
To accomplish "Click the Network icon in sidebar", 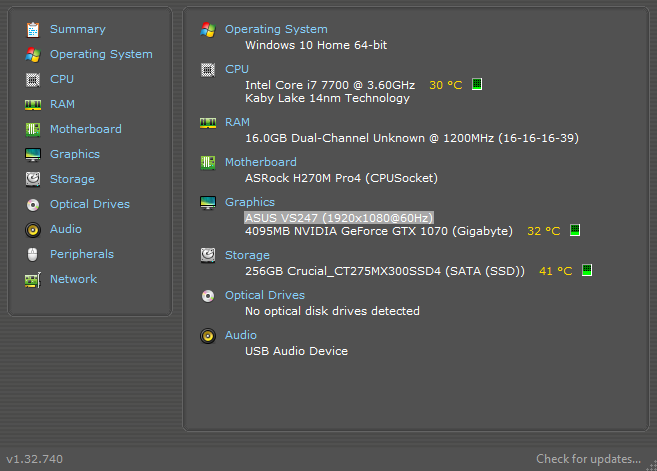I will [33, 279].
